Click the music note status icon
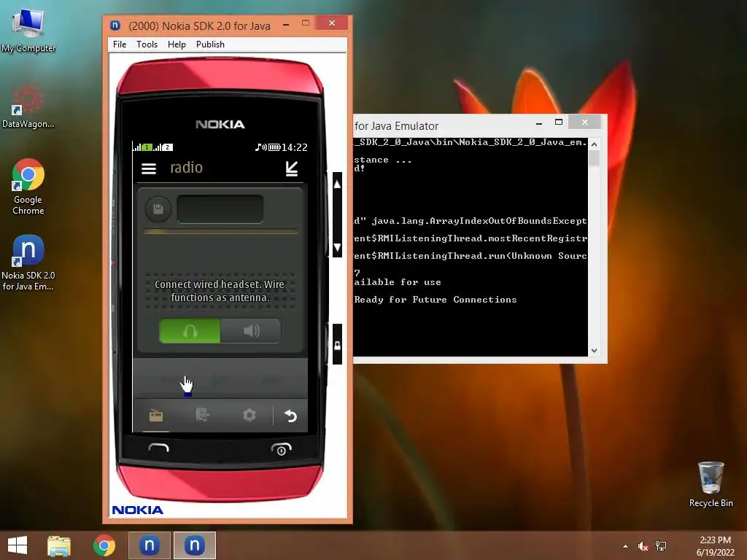747x560 pixels. coord(260,147)
